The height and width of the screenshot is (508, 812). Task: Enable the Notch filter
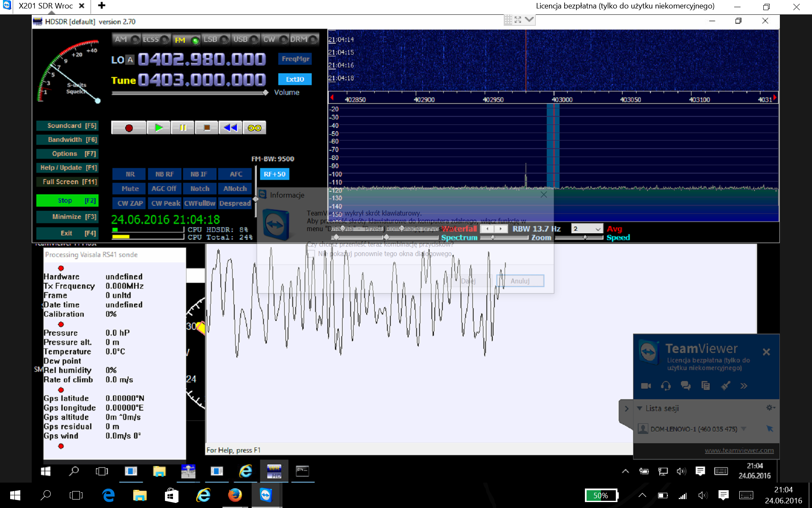pos(200,189)
